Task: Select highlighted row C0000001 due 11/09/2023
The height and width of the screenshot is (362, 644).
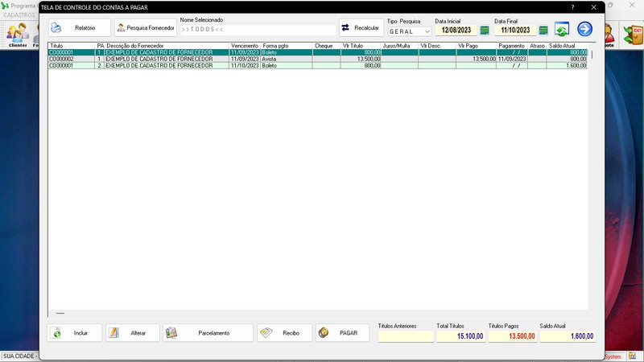Action: point(317,52)
